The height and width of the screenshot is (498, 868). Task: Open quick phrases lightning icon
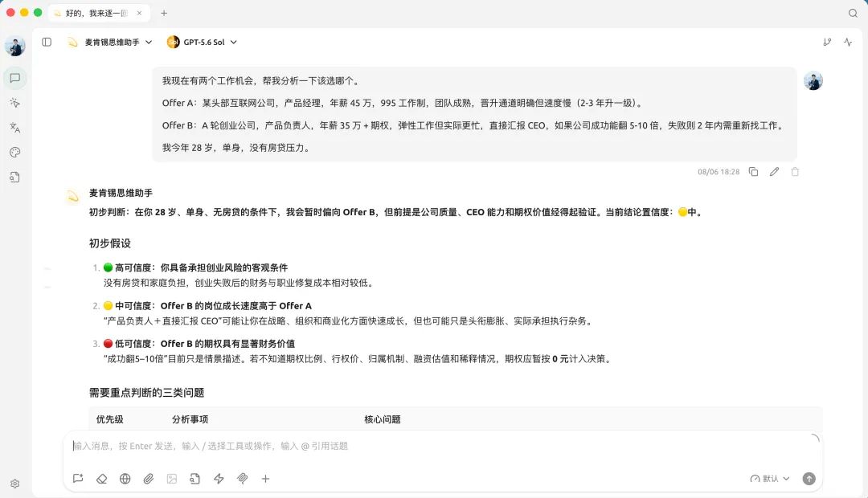tap(219, 479)
